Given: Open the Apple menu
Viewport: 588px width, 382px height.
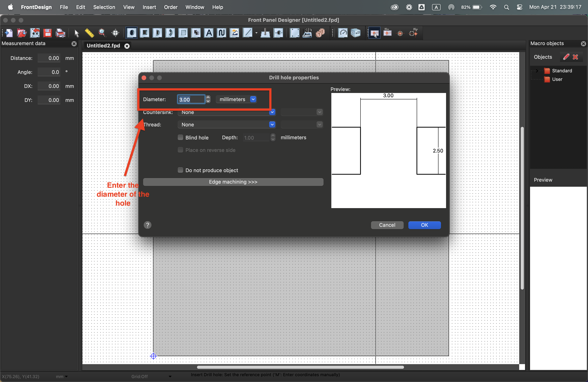Looking at the screenshot, I should (10, 7).
